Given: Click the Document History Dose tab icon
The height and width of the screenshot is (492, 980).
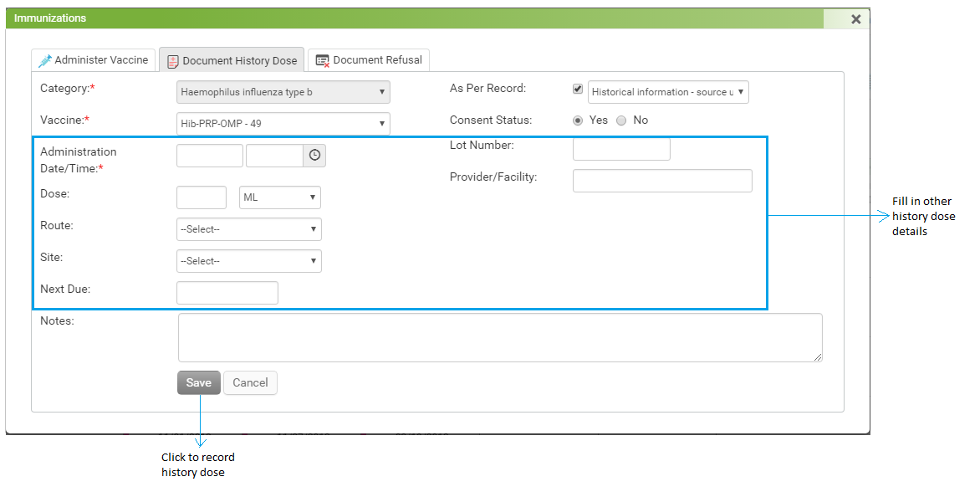Looking at the screenshot, I should point(173,61).
